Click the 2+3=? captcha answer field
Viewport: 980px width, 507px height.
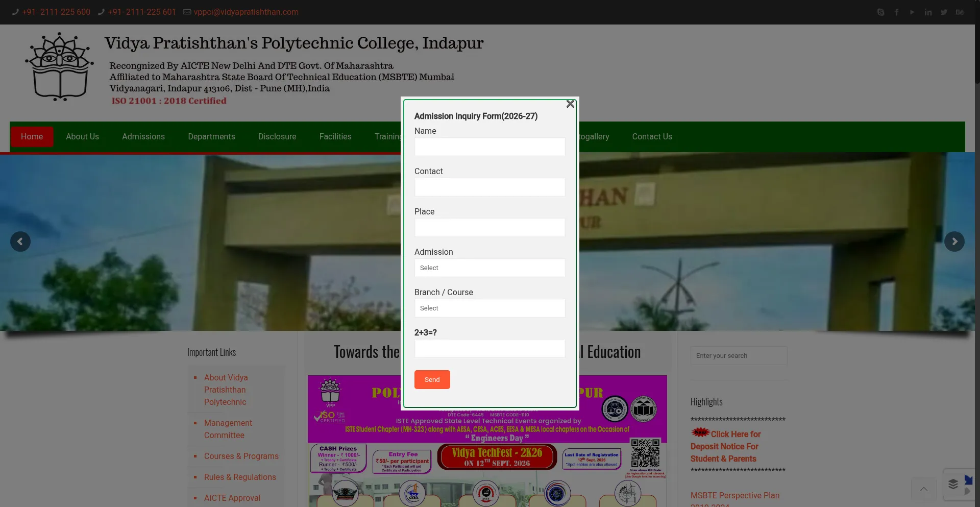[489, 348]
